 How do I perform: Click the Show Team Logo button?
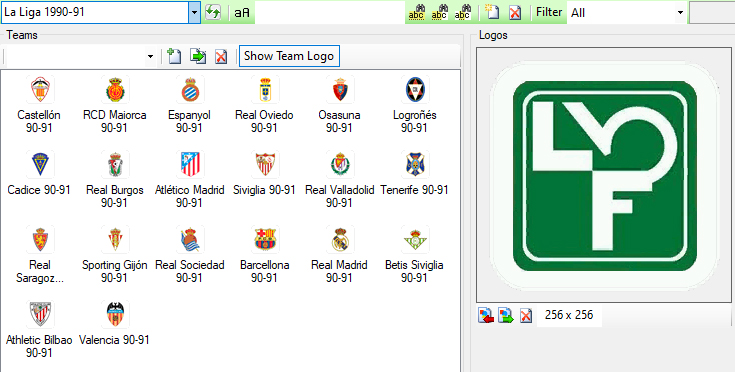tap(289, 56)
